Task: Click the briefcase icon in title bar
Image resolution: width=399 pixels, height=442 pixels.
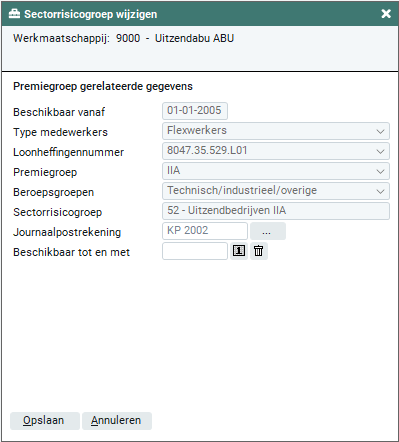Action: coord(14,14)
